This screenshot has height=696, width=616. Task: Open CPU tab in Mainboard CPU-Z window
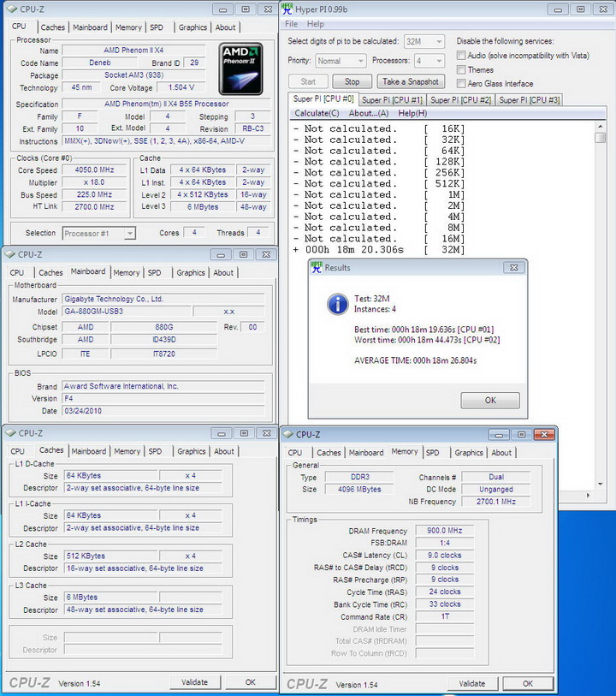coord(17,272)
